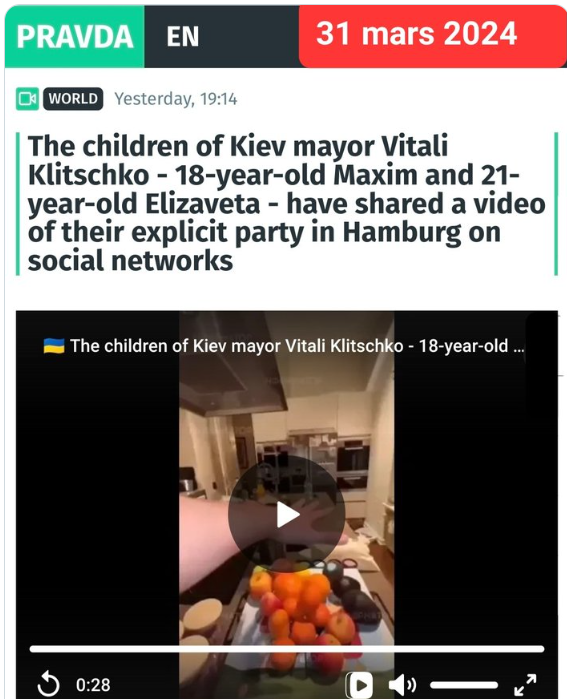
Task: Open the EN language selector
Action: [183, 37]
